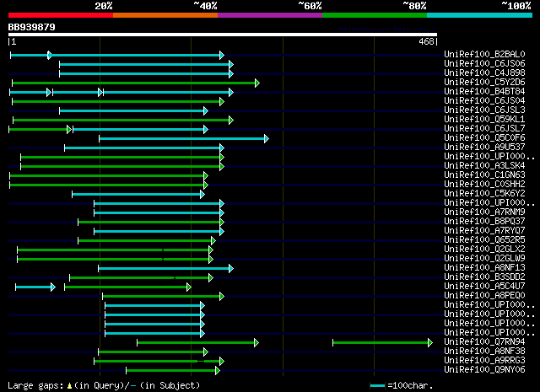Select the UniRef100_Q9NY06 label

(x=484, y=370)
